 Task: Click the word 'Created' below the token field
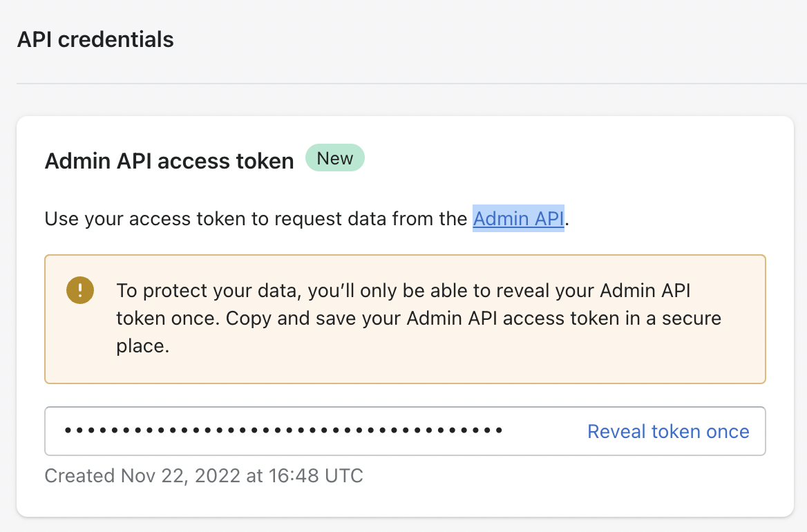tap(79, 475)
